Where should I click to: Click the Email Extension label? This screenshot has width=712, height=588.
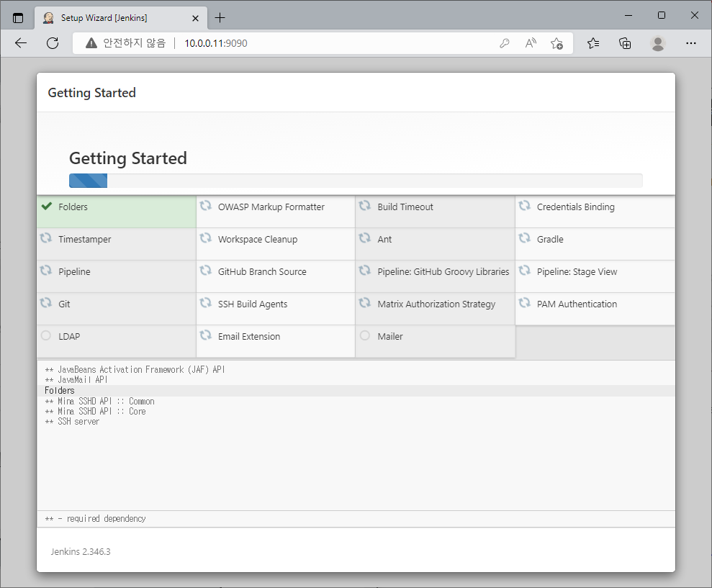click(249, 336)
